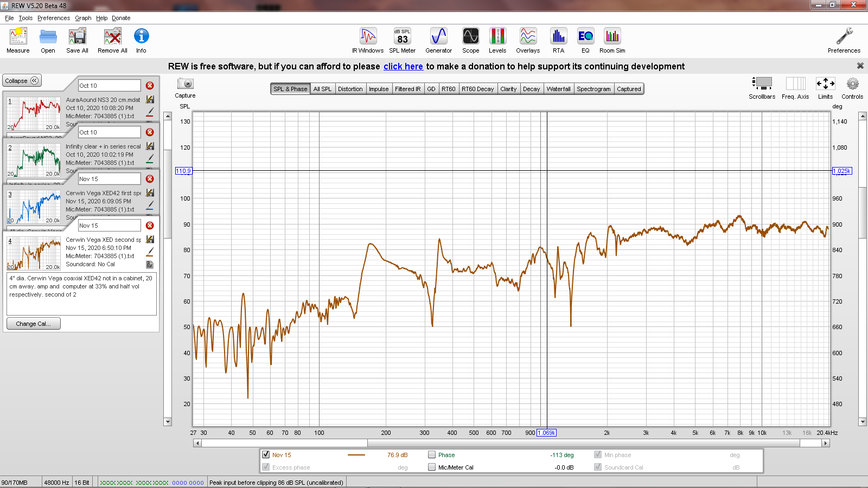The width and height of the screenshot is (868, 488).
Task: Click the Capture graph camera icon
Action: point(185,84)
